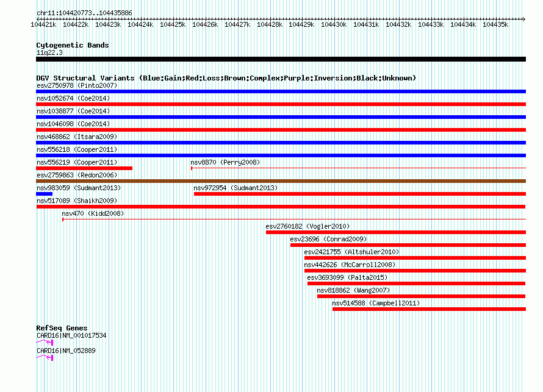This screenshot has height=392, width=543.
Task: Select the brown esv2759863 complex variant bar
Action: point(281,181)
